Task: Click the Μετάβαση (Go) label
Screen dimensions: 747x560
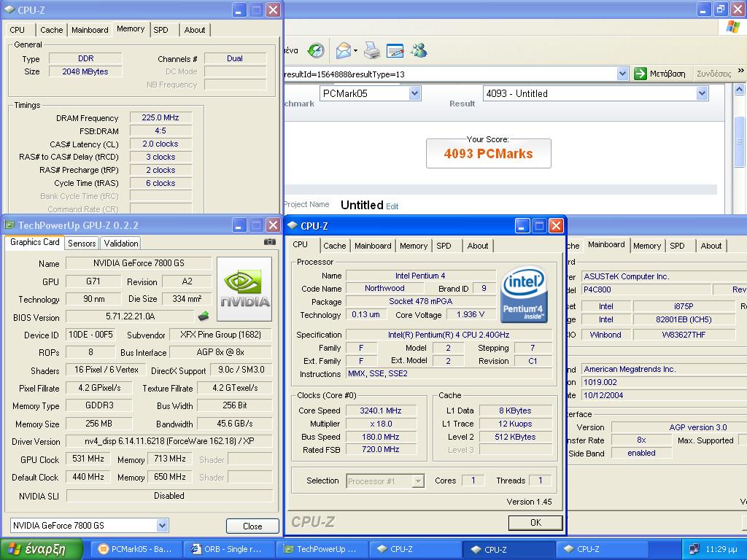Action: tap(667, 74)
